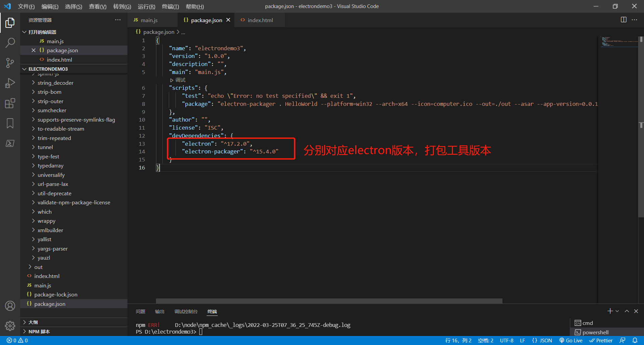Open the 终端(T) menu
This screenshot has width=644, height=345.
[170, 6]
